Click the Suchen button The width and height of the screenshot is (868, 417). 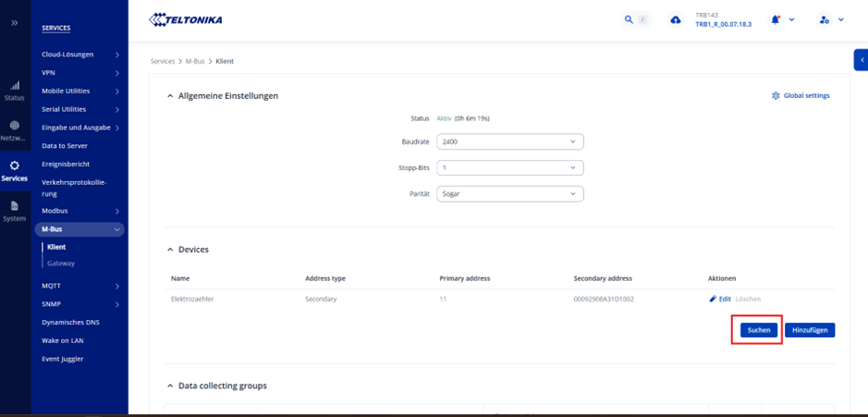[x=759, y=330]
